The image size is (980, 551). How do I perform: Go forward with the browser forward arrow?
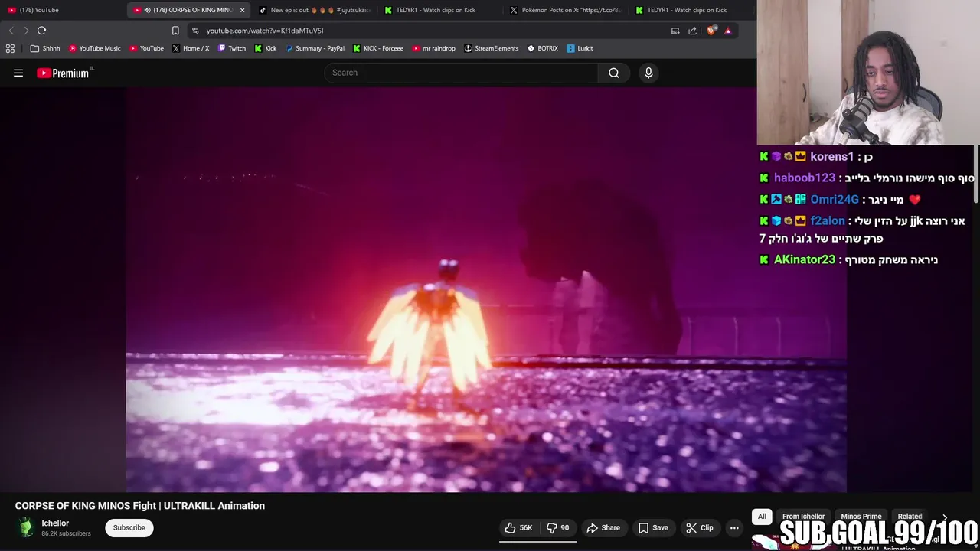(26, 31)
